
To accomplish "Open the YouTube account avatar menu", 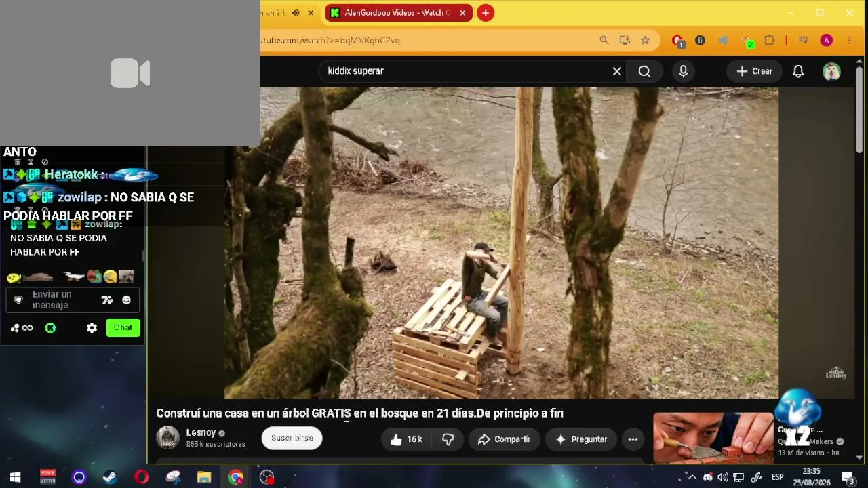I will pos(831,71).
